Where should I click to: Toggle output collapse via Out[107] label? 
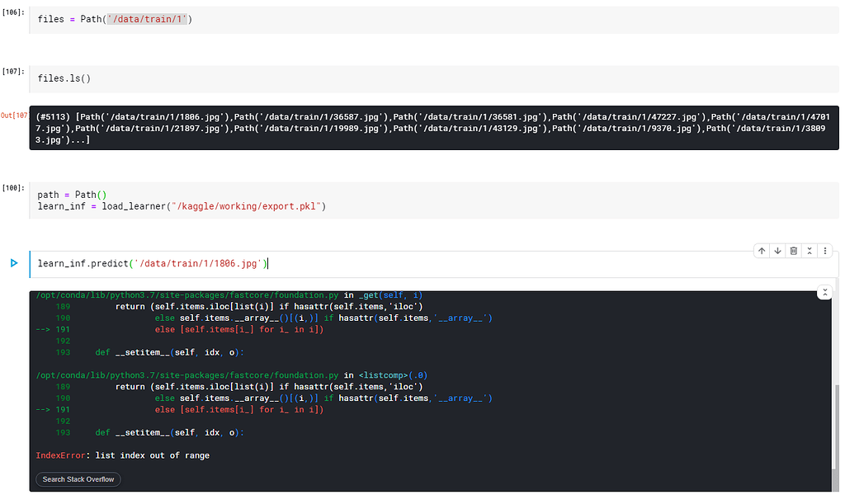[14, 115]
